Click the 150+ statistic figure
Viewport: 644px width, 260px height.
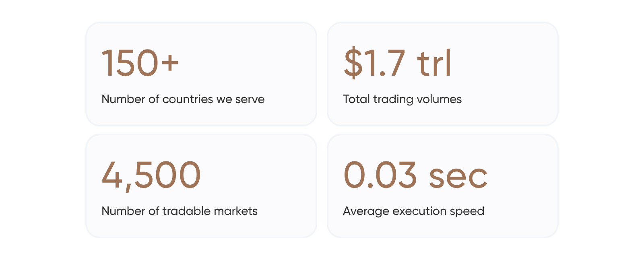[x=140, y=63]
